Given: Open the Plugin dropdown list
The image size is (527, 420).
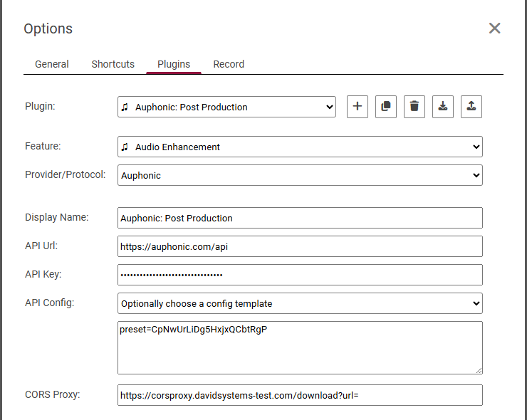Looking at the screenshot, I should pyautogui.click(x=226, y=107).
